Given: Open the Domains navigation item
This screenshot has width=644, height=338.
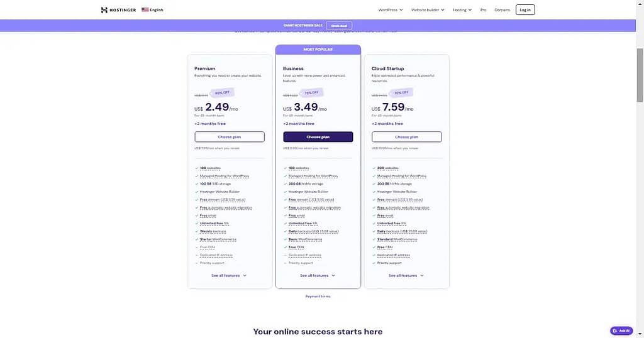Looking at the screenshot, I should click(x=502, y=10).
